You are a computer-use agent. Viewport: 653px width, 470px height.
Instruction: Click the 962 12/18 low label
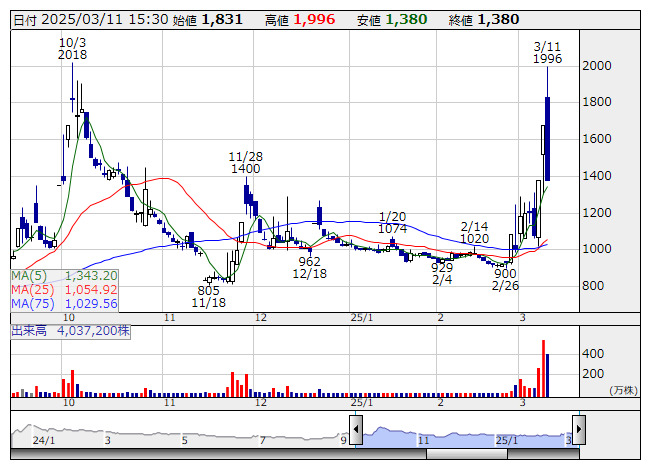309,268
